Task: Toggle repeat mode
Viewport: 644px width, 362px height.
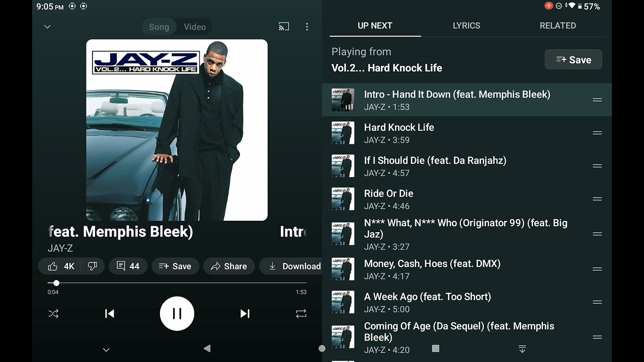Action: pos(301,314)
